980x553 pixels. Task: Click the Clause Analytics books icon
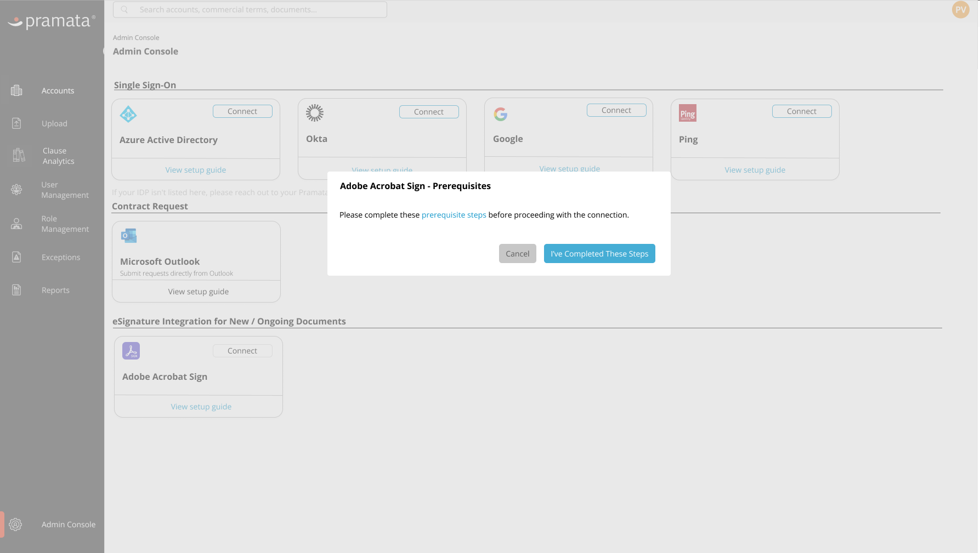point(19,156)
